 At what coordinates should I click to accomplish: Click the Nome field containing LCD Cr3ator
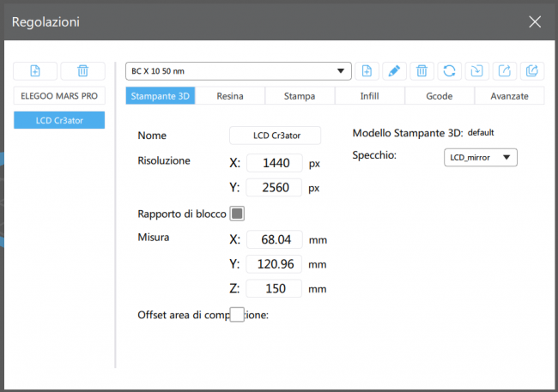275,136
